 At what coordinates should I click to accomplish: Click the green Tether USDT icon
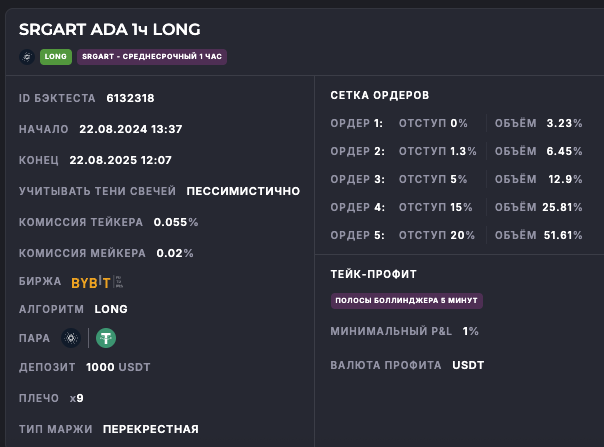pyautogui.click(x=106, y=338)
